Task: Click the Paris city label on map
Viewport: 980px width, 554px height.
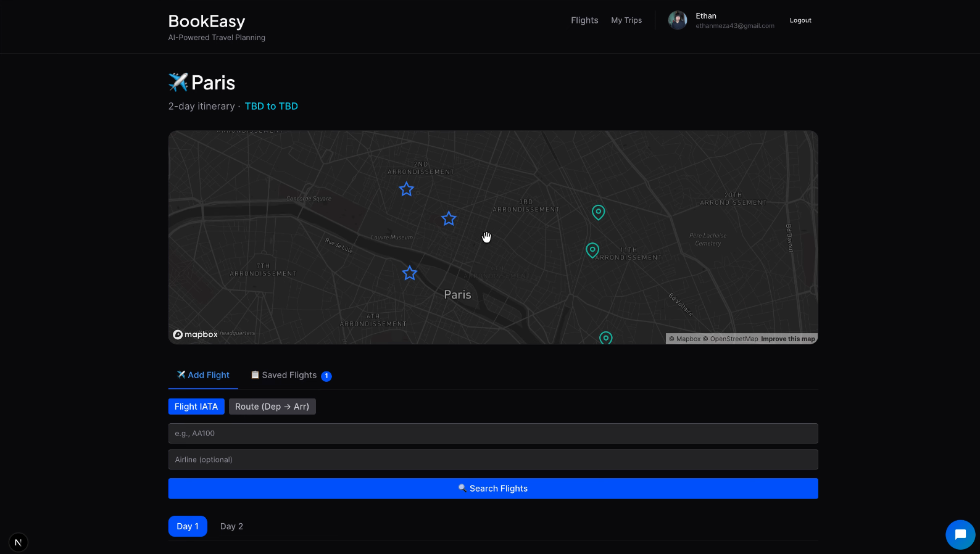Action: coord(457,295)
